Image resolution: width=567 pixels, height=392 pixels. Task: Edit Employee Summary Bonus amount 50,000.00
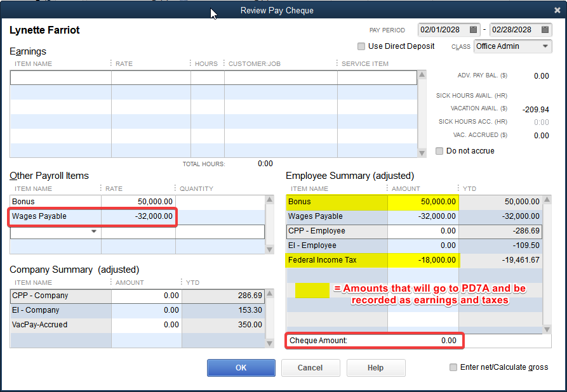tap(423, 202)
